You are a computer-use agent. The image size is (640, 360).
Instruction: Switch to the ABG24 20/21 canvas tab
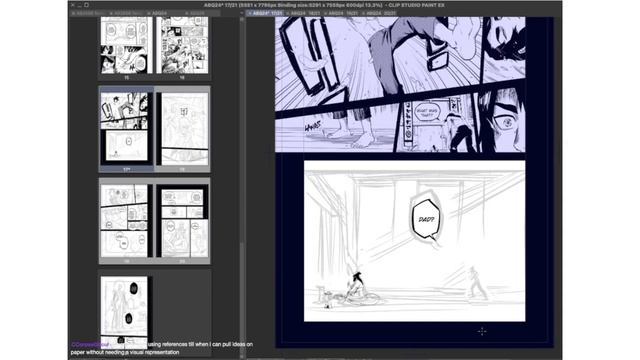[x=379, y=13]
